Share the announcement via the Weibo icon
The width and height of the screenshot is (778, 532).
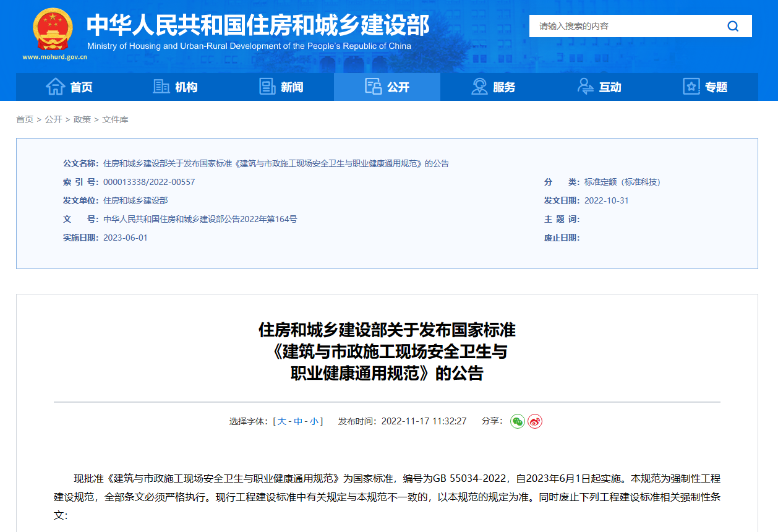pyautogui.click(x=535, y=421)
